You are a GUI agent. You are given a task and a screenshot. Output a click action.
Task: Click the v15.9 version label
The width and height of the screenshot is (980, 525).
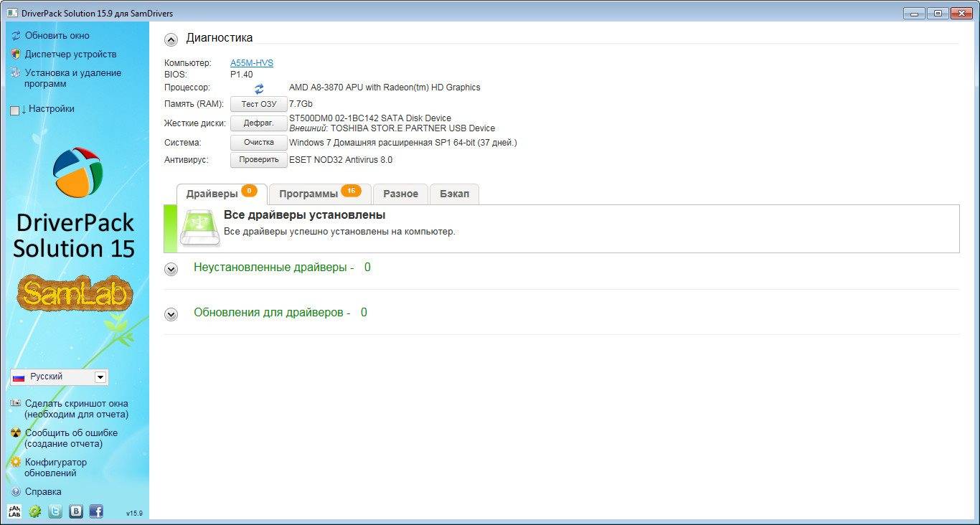click(x=134, y=514)
